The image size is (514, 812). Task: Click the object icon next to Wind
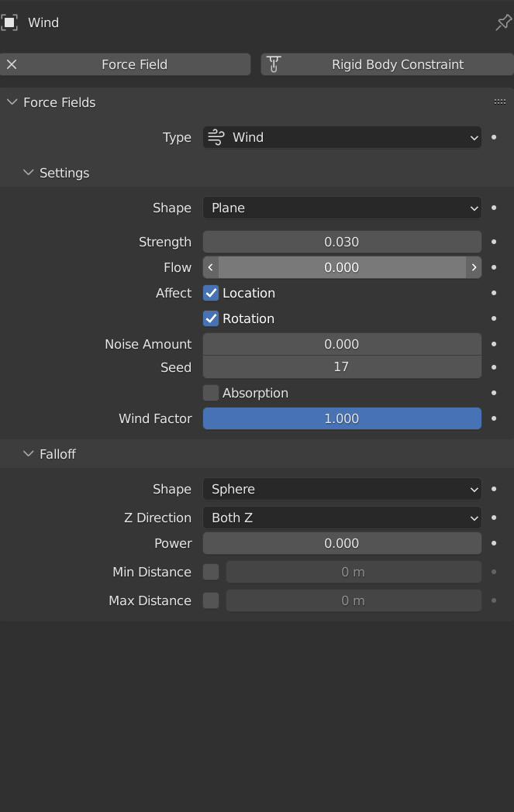(x=9, y=22)
